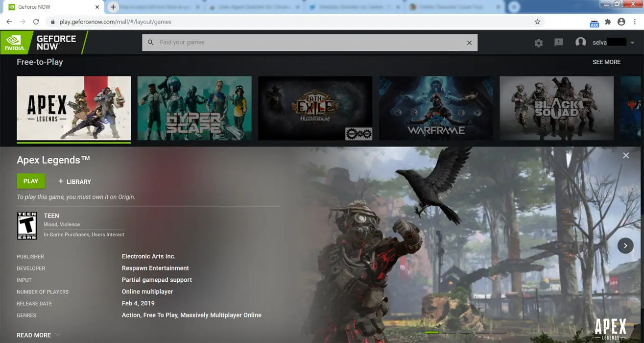Select the Path of Exile tile
This screenshot has width=644, height=343.
[315, 108]
